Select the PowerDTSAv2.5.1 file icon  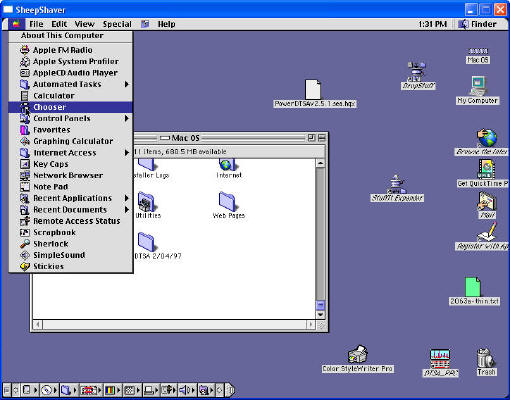pos(314,93)
